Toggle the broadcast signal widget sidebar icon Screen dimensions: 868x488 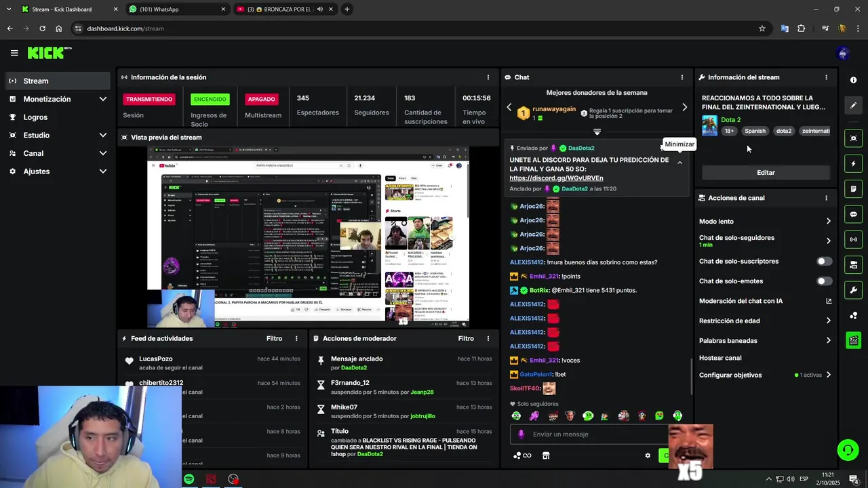pos(853,239)
